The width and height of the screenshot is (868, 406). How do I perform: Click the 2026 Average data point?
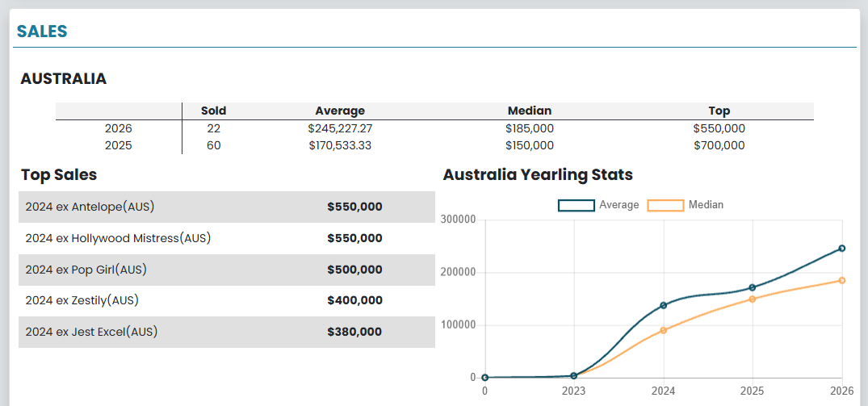point(841,249)
